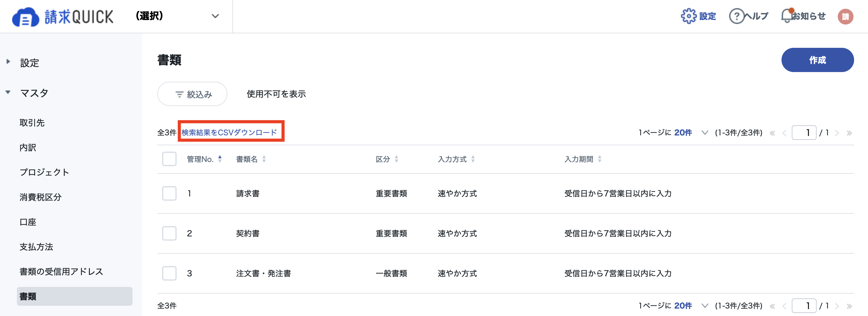This screenshot has width=868, height=316.
Task: Click the 請求QUICK cloud logo
Action: tap(26, 17)
